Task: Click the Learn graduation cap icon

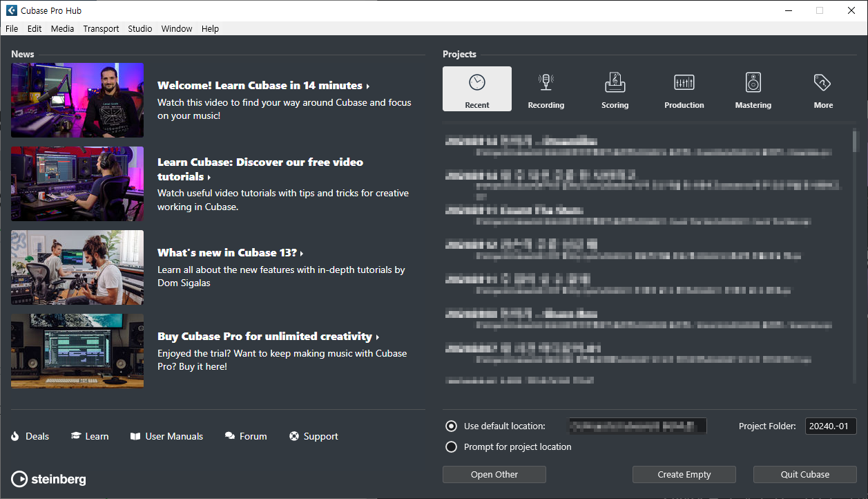Action: (x=76, y=436)
